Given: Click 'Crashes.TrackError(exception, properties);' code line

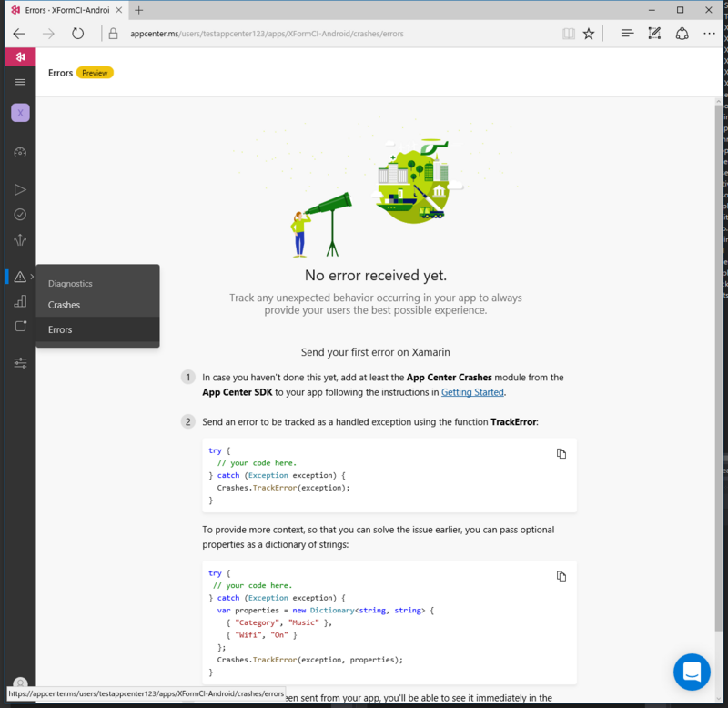Looking at the screenshot, I should pos(309,659).
